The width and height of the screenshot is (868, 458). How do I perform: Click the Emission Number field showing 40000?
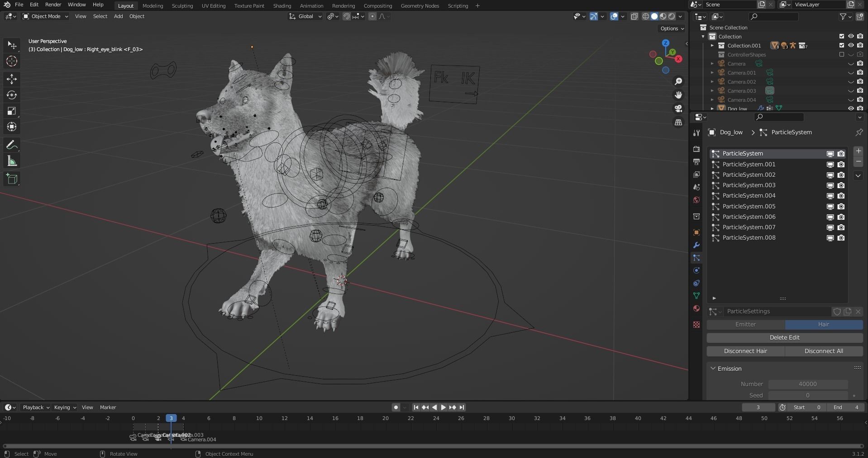click(x=808, y=384)
